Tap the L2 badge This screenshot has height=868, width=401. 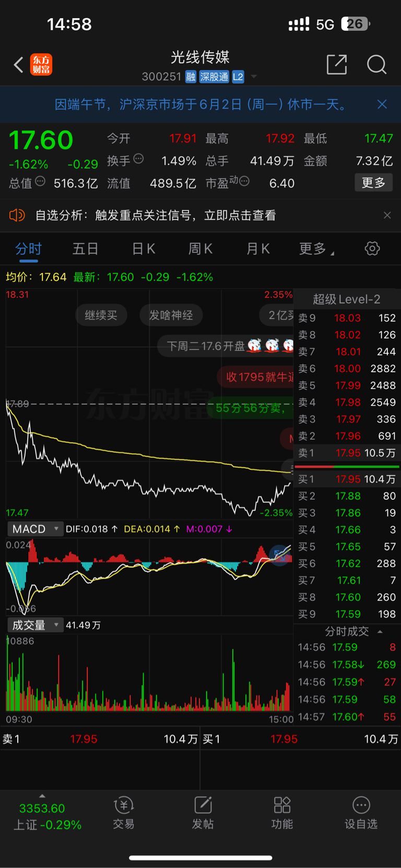pos(238,77)
